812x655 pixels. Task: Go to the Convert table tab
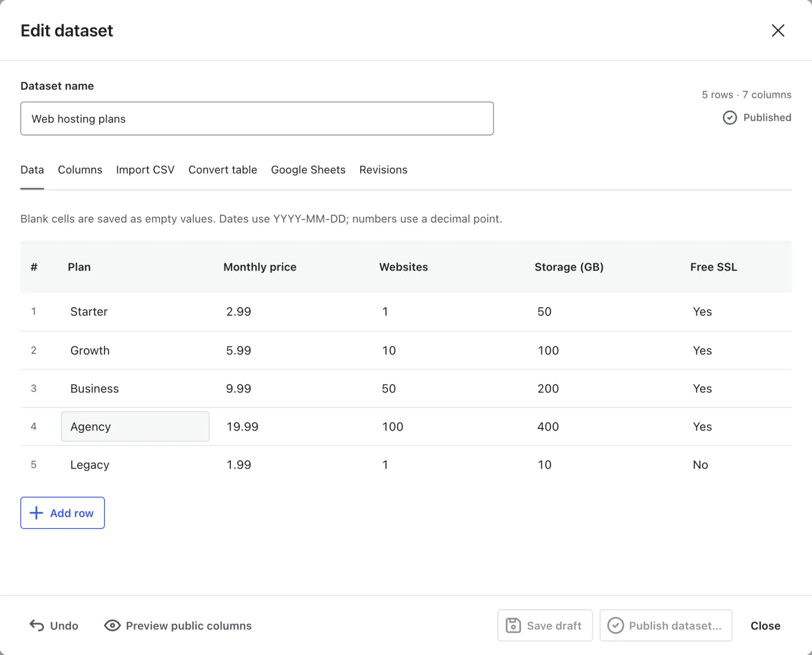click(x=223, y=170)
